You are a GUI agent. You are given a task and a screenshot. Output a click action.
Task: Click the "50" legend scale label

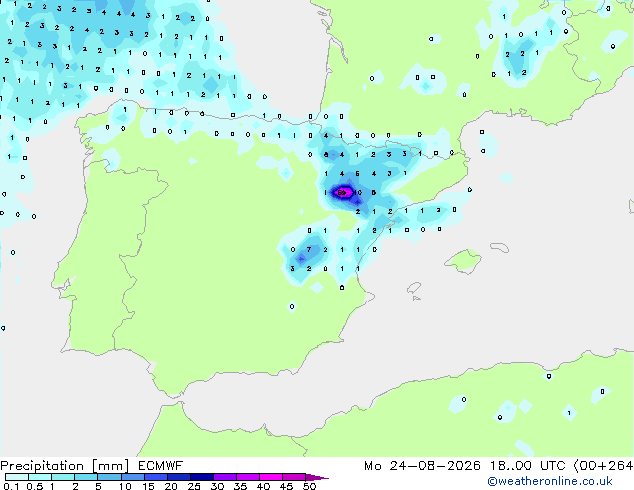pos(309,486)
